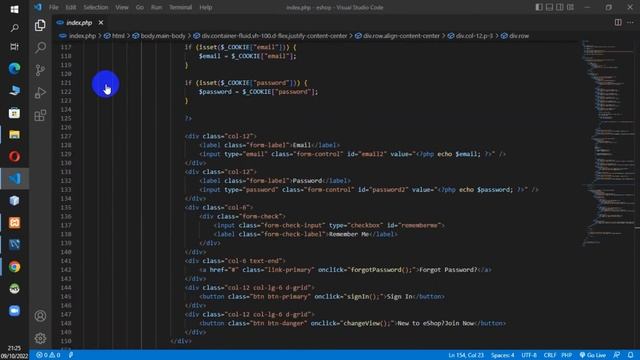The width and height of the screenshot is (640, 360).
Task: Change file encoding UTF-8
Action: pos(529,355)
